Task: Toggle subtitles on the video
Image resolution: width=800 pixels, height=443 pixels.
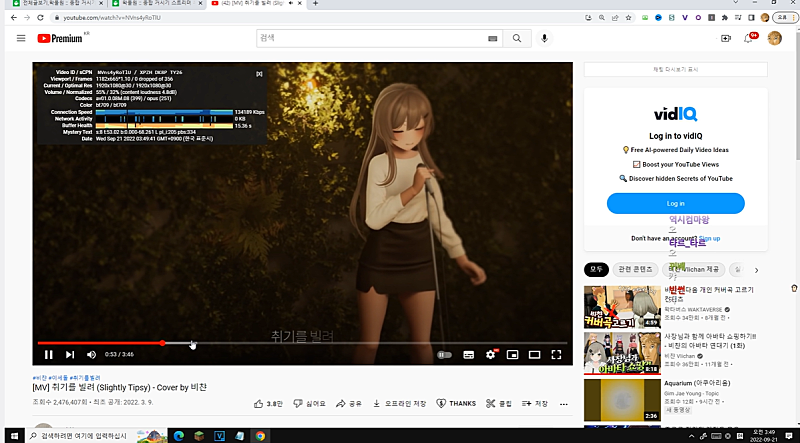Action: pyautogui.click(x=469, y=354)
